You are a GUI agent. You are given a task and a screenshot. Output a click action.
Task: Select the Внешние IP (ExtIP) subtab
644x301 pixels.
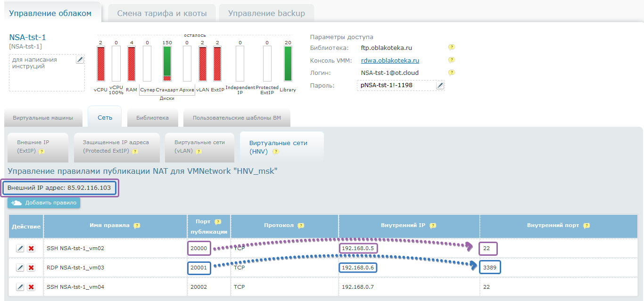[36, 146]
